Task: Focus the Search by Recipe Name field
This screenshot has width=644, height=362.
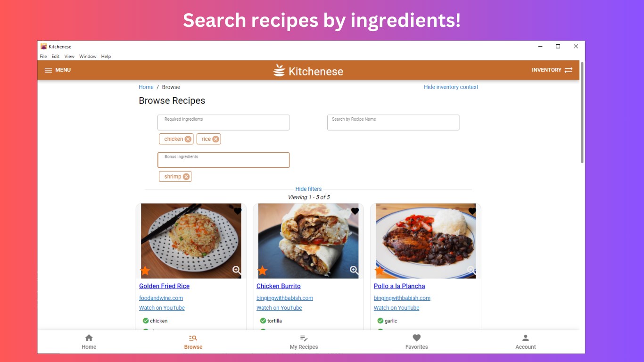Action: point(393,123)
